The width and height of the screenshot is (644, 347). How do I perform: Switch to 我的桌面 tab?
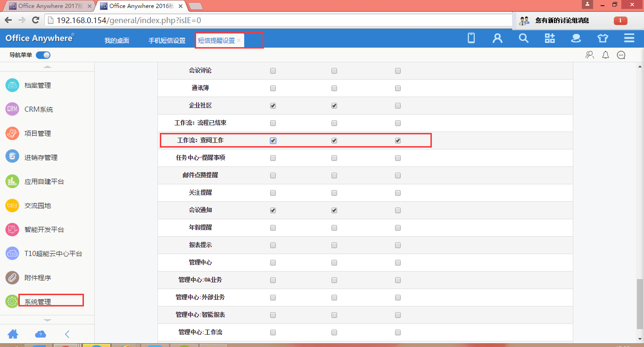(117, 41)
